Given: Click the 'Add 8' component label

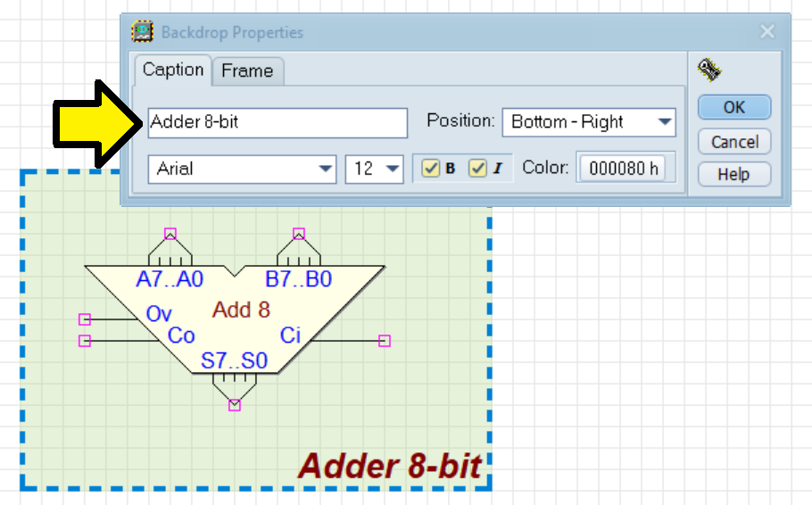Looking at the screenshot, I should (241, 310).
